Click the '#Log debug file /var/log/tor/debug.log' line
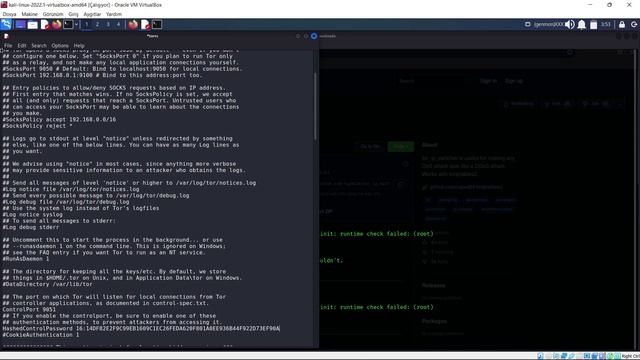This screenshot has height=360, width=640. point(66,202)
